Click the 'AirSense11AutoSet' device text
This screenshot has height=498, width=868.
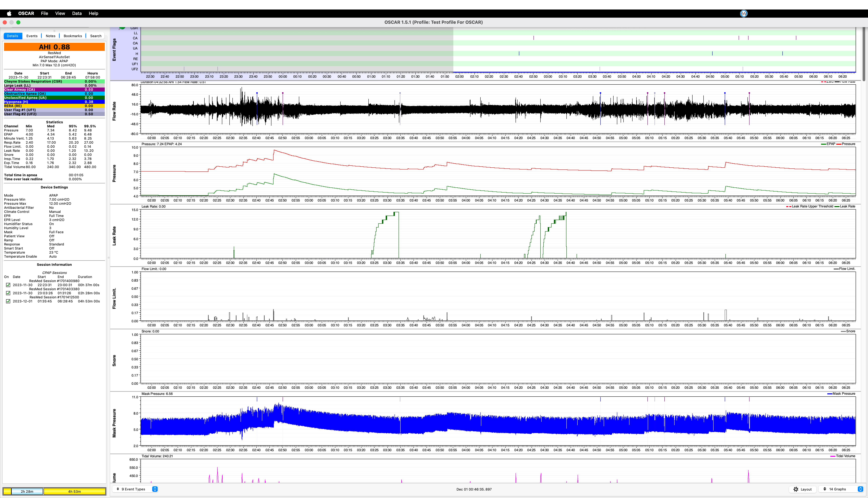(54, 57)
